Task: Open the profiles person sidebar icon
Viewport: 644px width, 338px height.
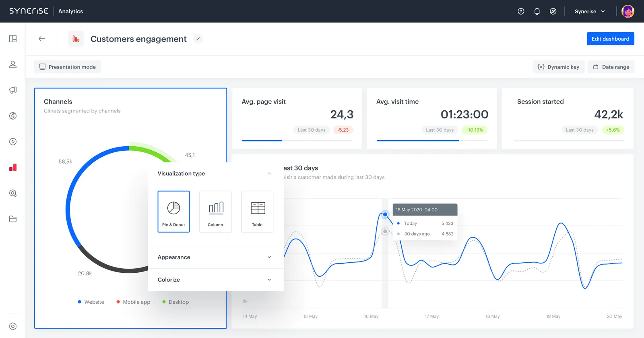Action: click(13, 64)
